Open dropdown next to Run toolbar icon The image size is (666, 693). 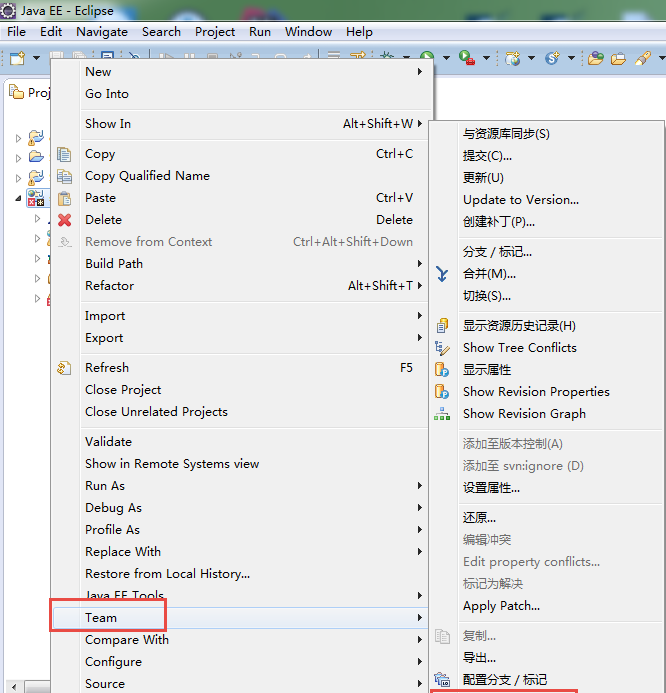pyautogui.click(x=446, y=58)
